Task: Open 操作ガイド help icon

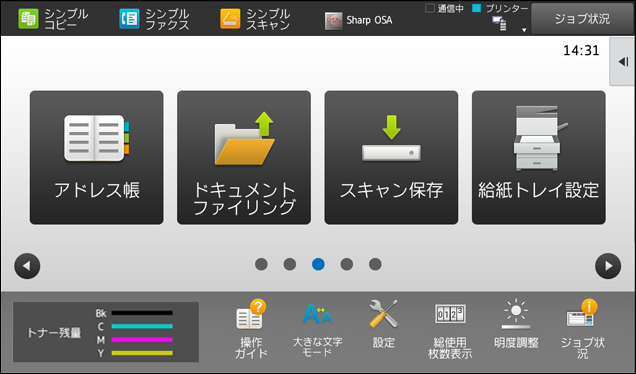Action: click(251, 329)
